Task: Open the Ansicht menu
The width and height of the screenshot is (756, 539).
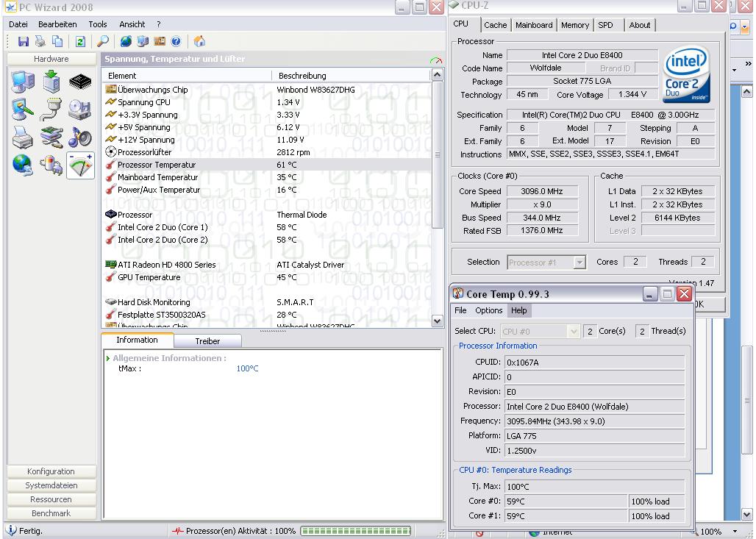Action: pos(132,24)
